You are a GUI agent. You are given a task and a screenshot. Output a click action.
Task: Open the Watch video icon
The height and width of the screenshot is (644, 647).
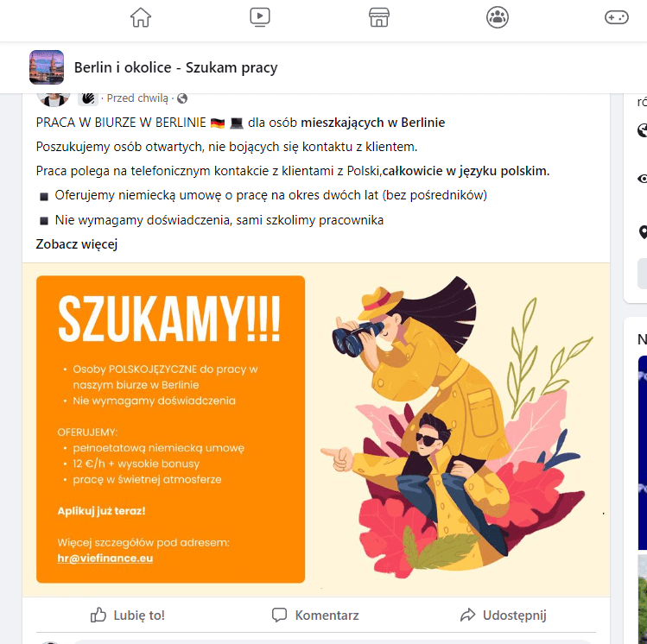260,17
